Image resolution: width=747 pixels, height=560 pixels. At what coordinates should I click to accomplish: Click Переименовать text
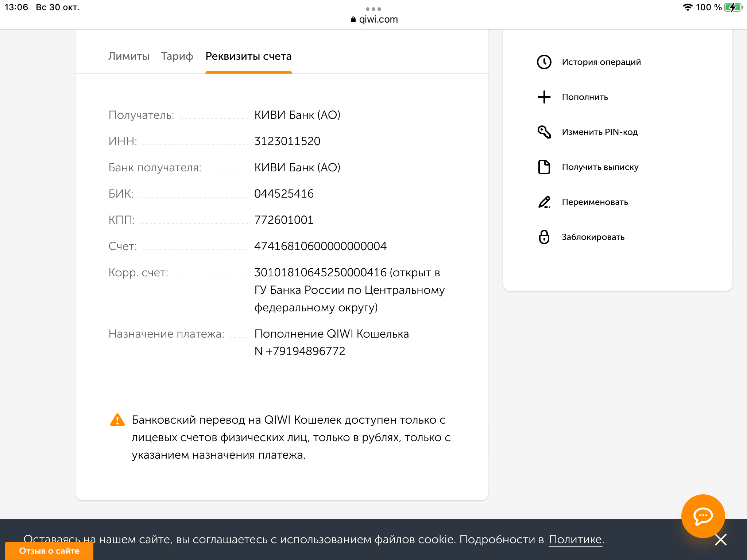coord(595,202)
